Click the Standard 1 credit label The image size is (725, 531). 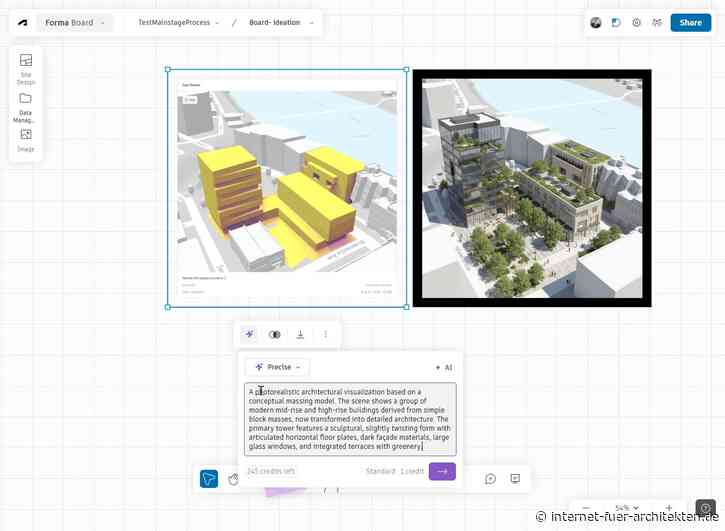(x=394, y=471)
